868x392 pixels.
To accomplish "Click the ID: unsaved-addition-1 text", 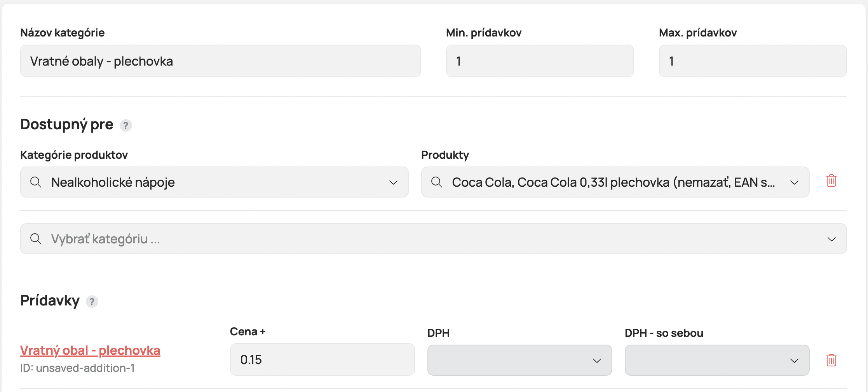I will pyautogui.click(x=77, y=368).
